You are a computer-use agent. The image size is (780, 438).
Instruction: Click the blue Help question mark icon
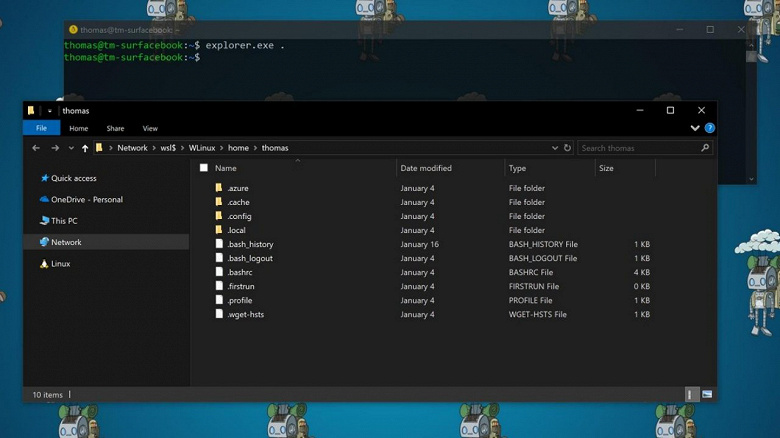(x=709, y=128)
